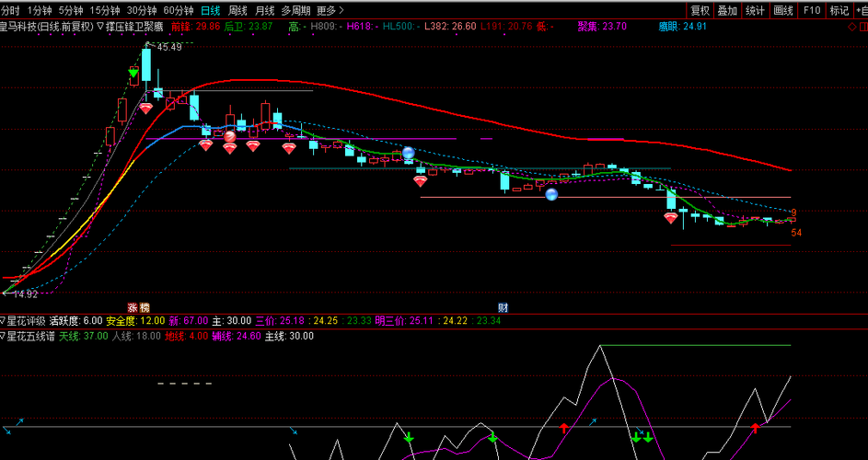Click the rightmost red gem near the latest drop
This screenshot has height=460, width=868.
point(671,218)
